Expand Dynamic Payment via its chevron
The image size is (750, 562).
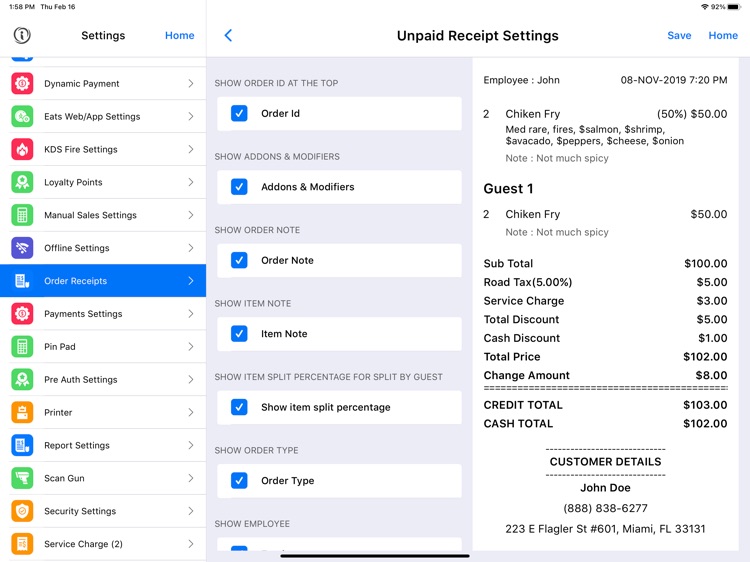pos(191,83)
